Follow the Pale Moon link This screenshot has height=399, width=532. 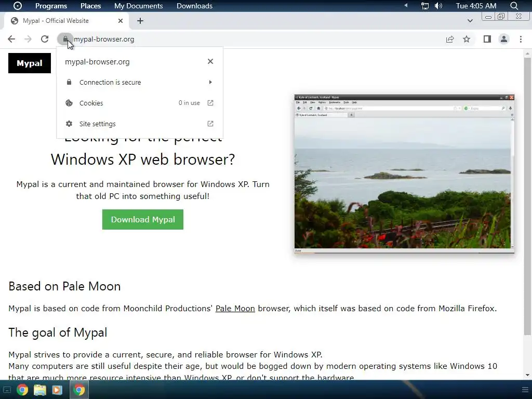235,309
